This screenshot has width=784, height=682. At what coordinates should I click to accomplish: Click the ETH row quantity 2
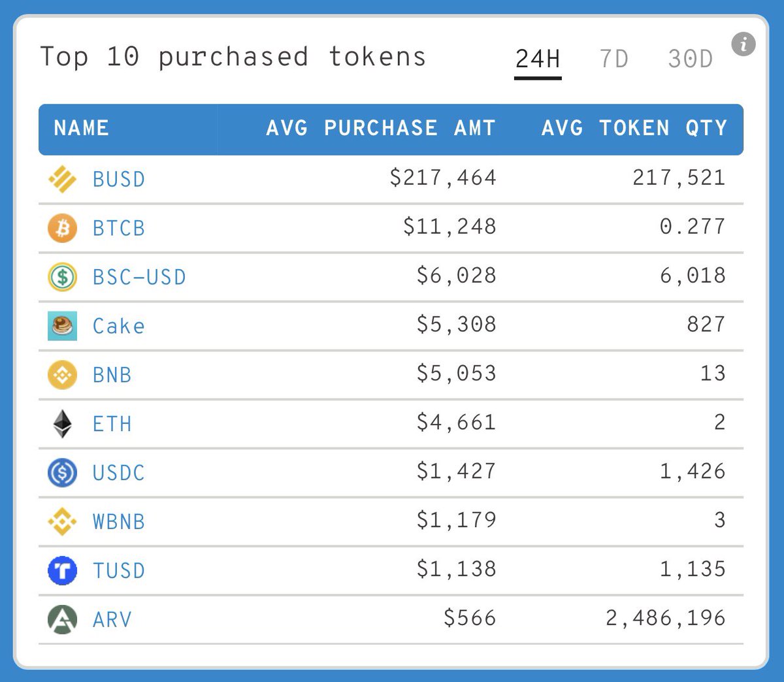[x=719, y=423]
